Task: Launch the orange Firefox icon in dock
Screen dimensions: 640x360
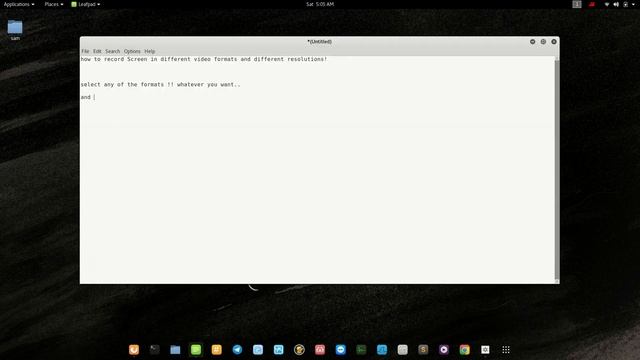Action: point(134,349)
